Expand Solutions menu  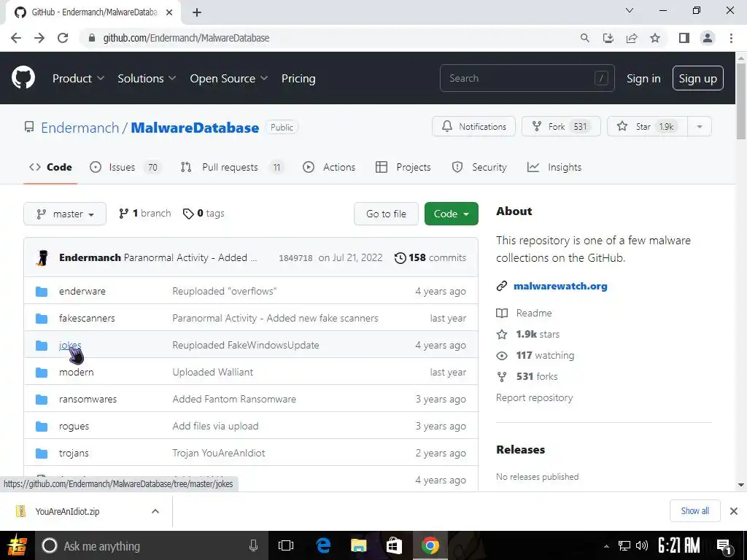click(x=147, y=79)
